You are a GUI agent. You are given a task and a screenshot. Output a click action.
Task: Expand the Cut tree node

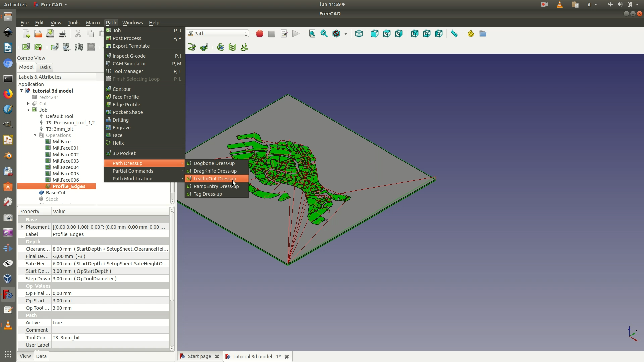[x=28, y=103]
